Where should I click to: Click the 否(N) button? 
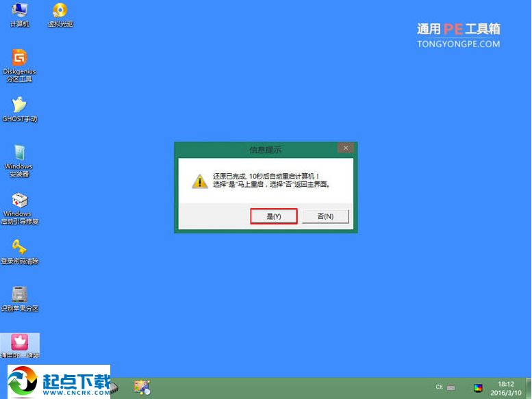[x=325, y=216]
